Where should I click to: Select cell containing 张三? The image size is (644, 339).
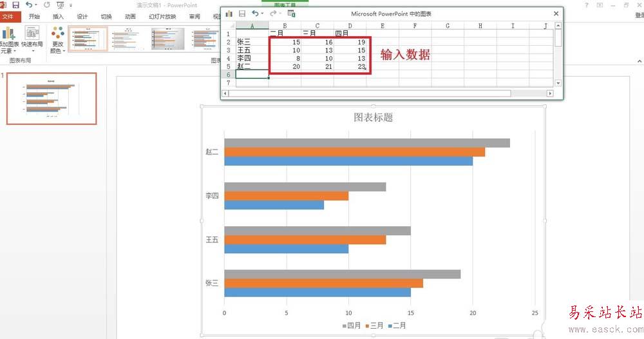252,42
